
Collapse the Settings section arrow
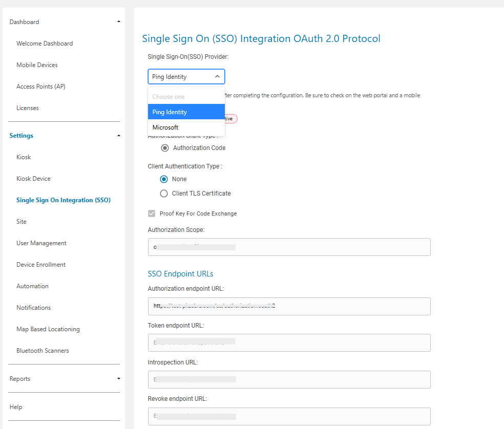119,136
